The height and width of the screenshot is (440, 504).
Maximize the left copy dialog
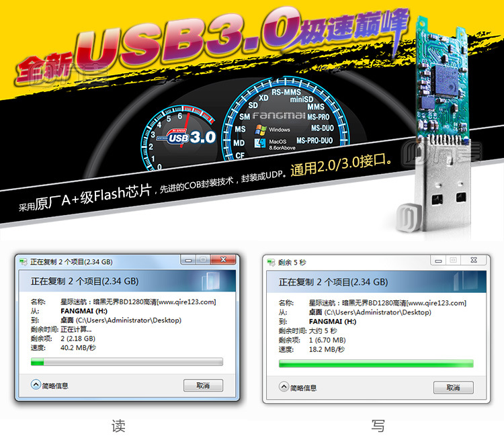click(203, 259)
